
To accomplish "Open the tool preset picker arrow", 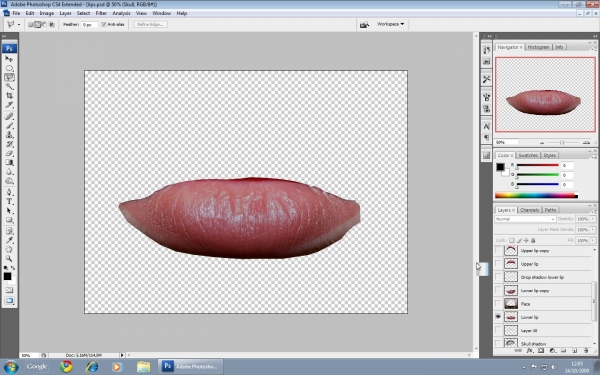I will click(19, 24).
